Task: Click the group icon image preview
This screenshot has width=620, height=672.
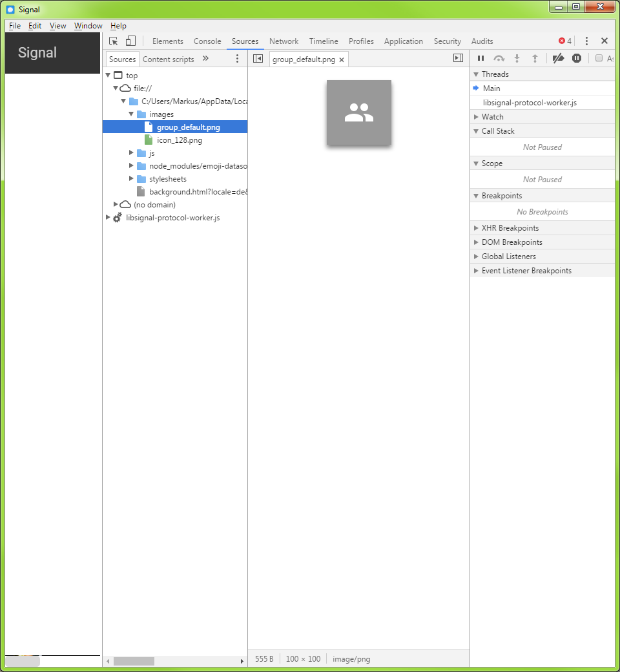Action: tap(359, 112)
